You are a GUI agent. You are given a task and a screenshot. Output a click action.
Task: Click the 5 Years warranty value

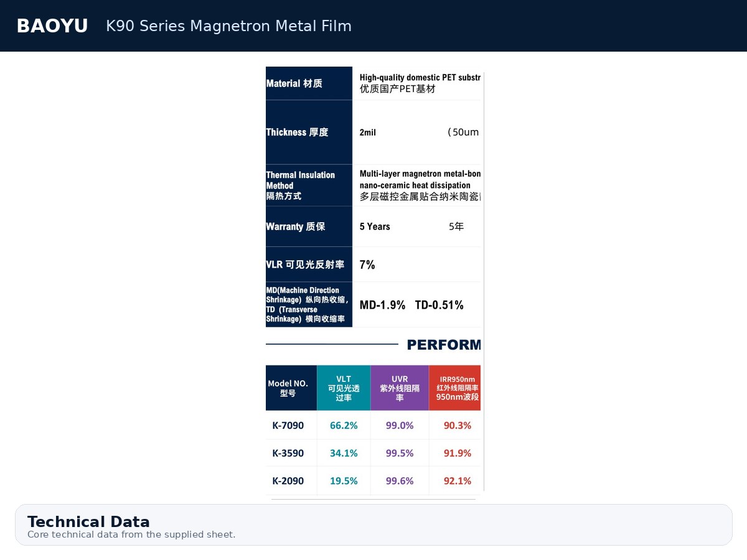(375, 226)
